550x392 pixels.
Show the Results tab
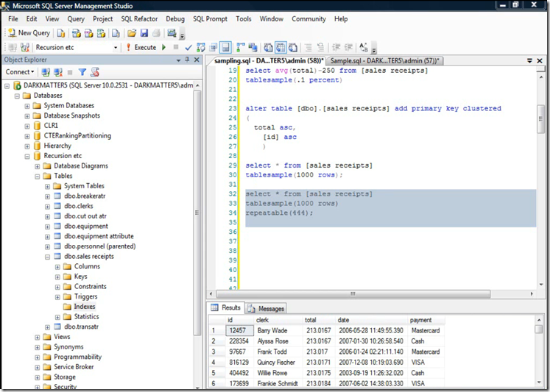(225, 307)
